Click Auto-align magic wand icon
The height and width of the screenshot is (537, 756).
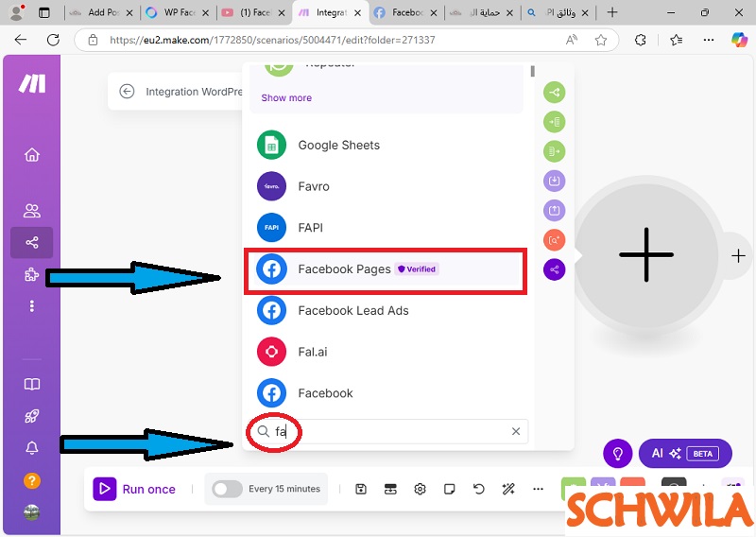508,489
